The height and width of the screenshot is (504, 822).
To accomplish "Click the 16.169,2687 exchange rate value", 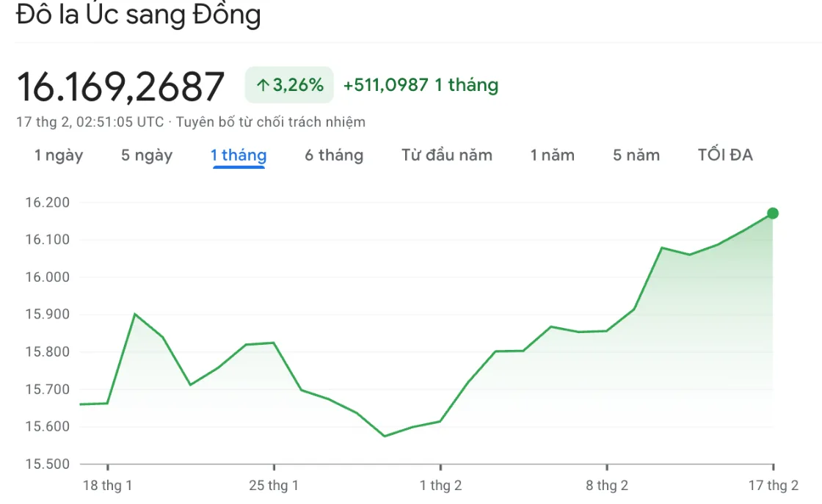I will click(120, 87).
